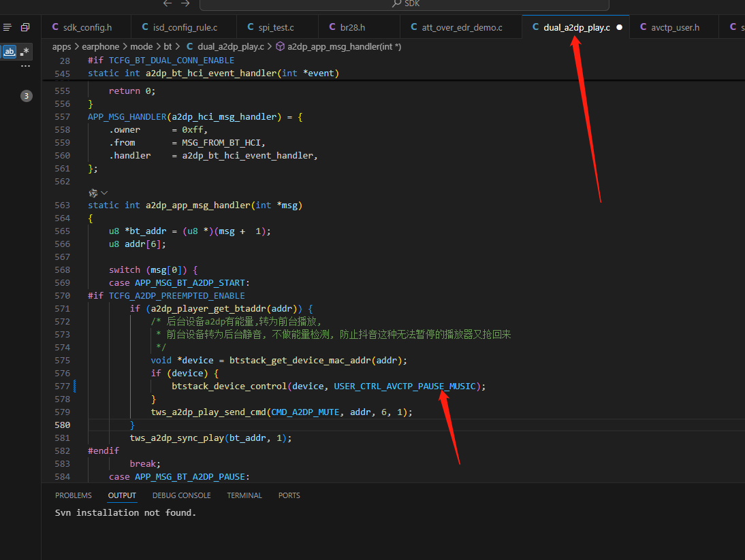Click the SDK command center search box
This screenshot has width=745, height=560.
click(x=405, y=4)
